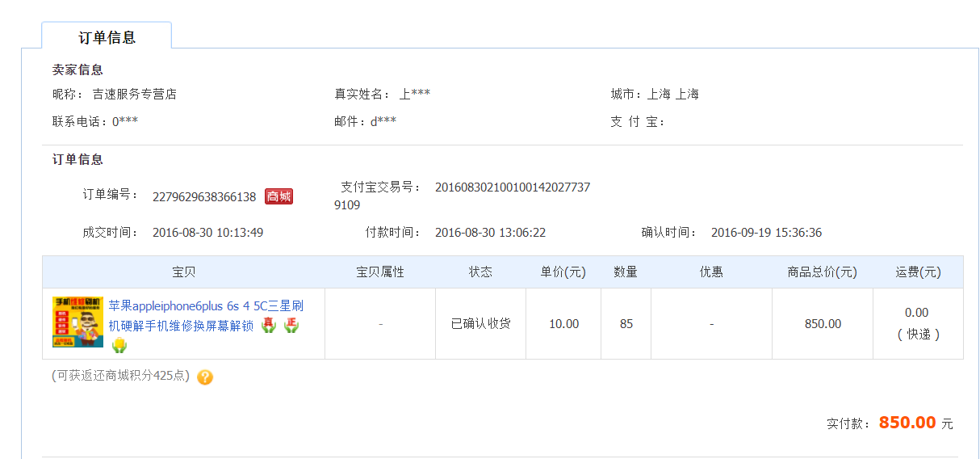Click the 宝贝 column header

[184, 272]
